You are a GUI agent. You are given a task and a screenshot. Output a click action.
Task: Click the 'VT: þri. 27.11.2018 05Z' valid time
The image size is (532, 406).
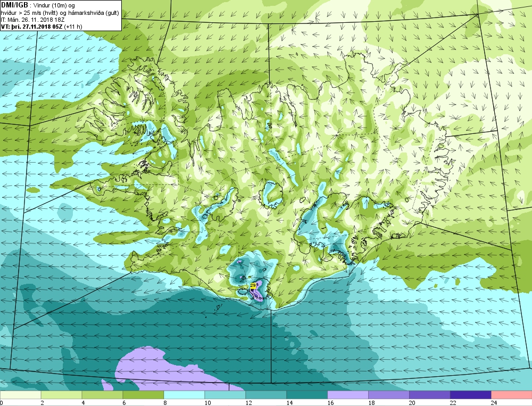pos(31,27)
